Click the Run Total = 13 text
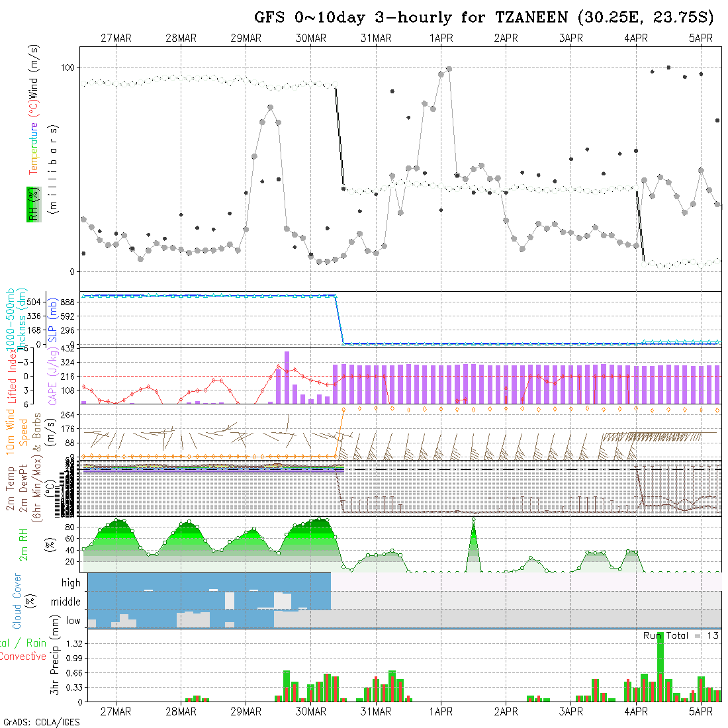The width and height of the screenshot is (728, 728). [x=681, y=635]
